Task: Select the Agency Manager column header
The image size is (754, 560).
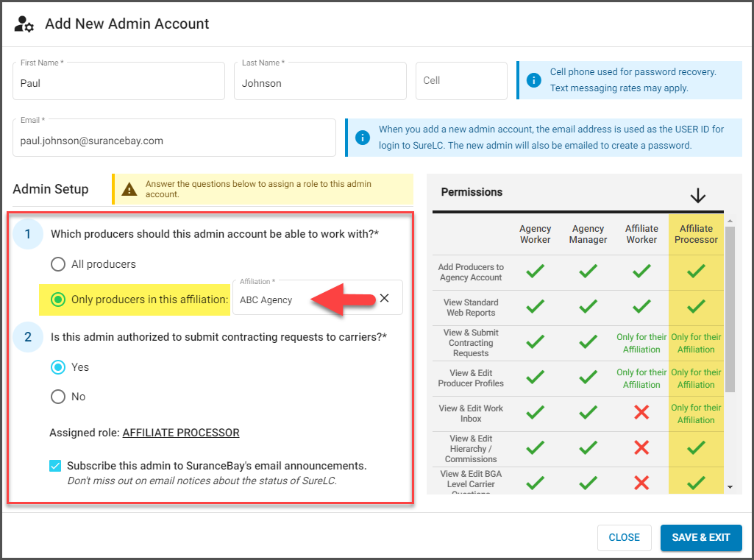Action: click(588, 235)
